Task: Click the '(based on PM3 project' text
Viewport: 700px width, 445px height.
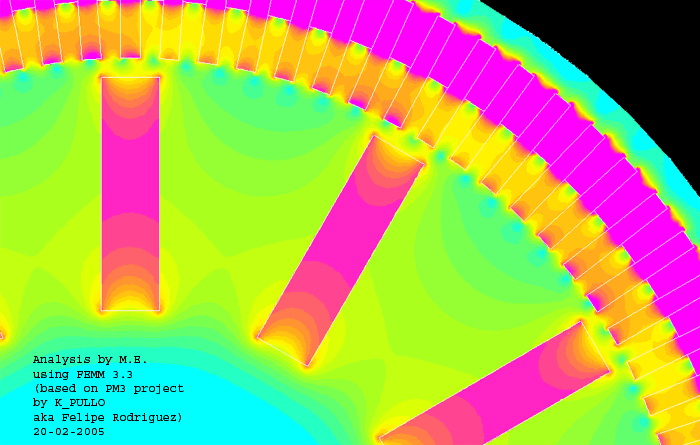Action: pyautogui.click(x=108, y=388)
